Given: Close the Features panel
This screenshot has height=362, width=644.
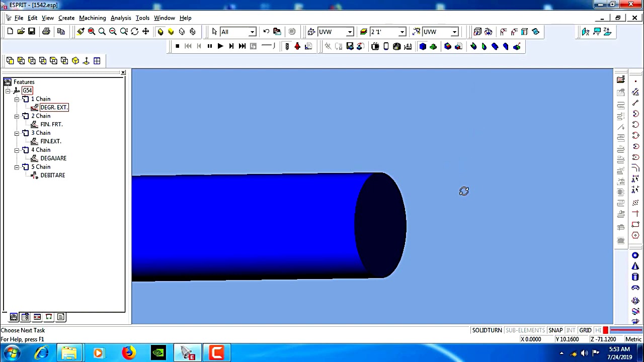Looking at the screenshot, I should tap(123, 73).
